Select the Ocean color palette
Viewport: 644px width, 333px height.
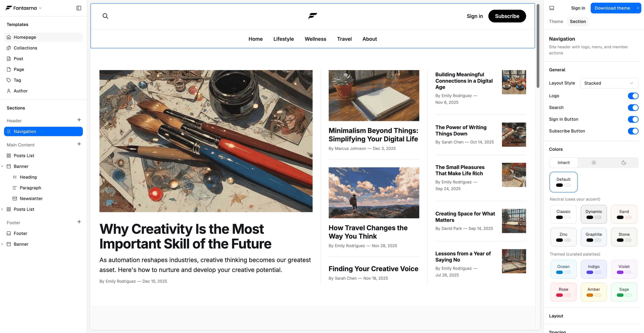[563, 269]
